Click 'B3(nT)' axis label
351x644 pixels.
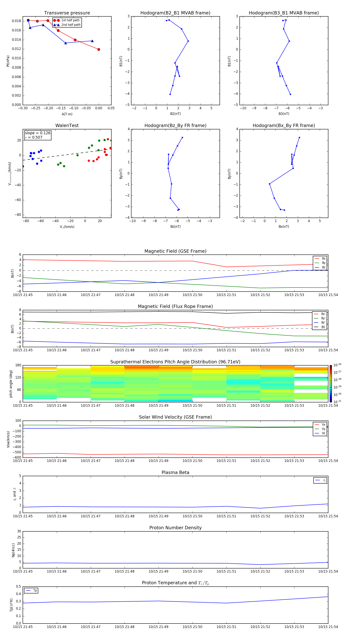pyautogui.click(x=284, y=114)
